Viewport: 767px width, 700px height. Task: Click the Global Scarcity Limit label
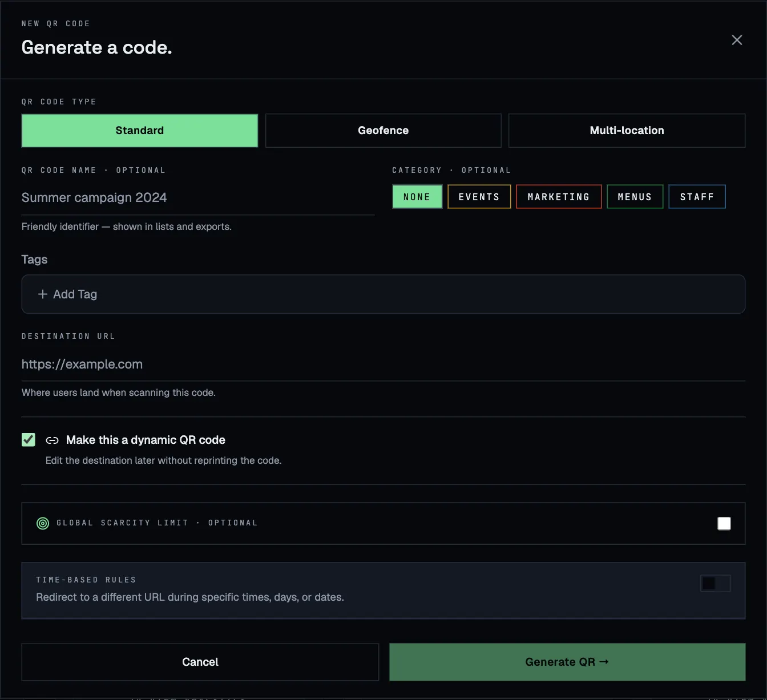157,523
